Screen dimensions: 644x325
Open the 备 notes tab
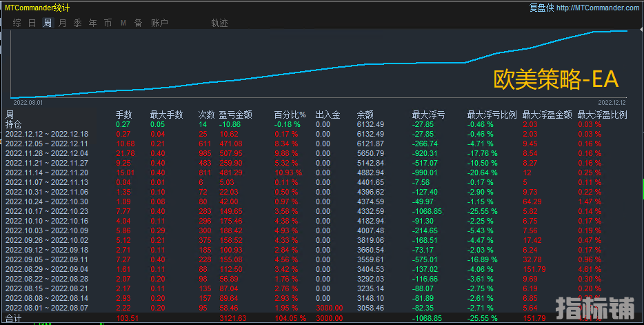[x=138, y=23]
